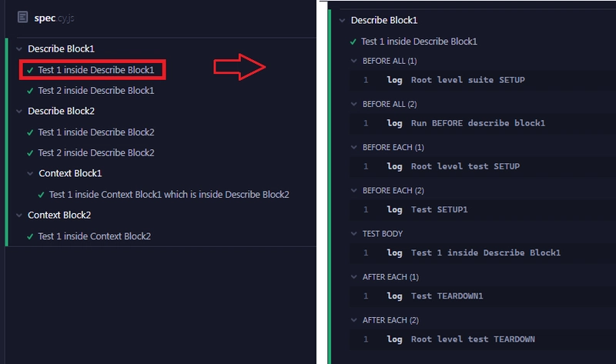The width and height of the screenshot is (616, 364).
Task: Open Test 1 inside Context Block1 row
Action: (x=169, y=195)
